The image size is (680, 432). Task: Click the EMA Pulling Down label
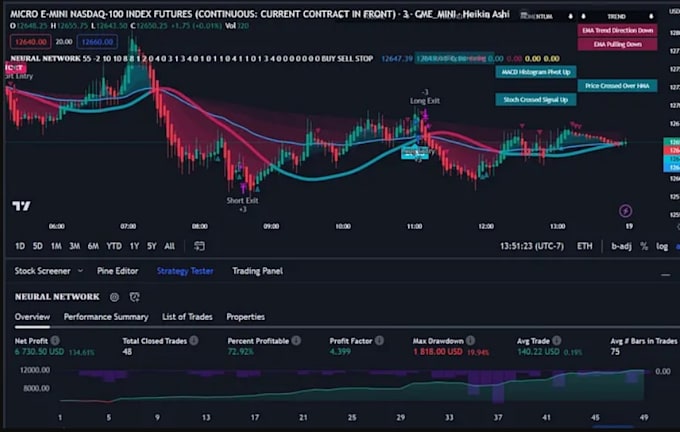(x=618, y=44)
